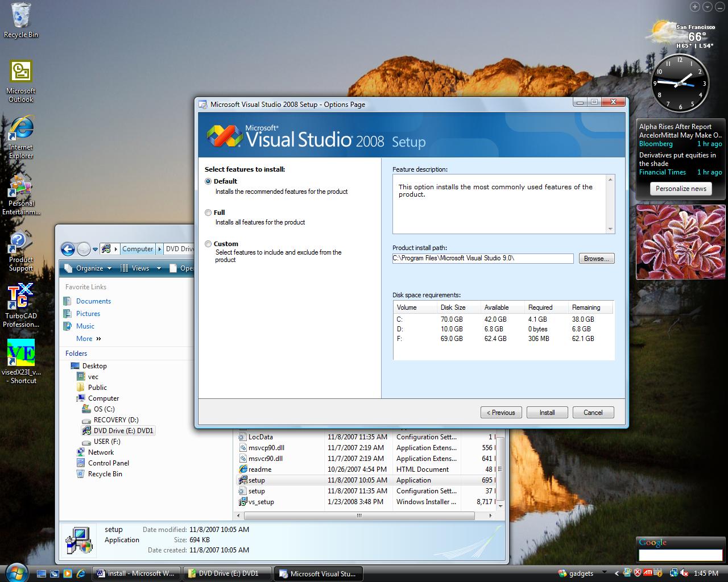
Task: Open the Explorer recent pages dropdown arrow
Action: pyautogui.click(x=95, y=250)
